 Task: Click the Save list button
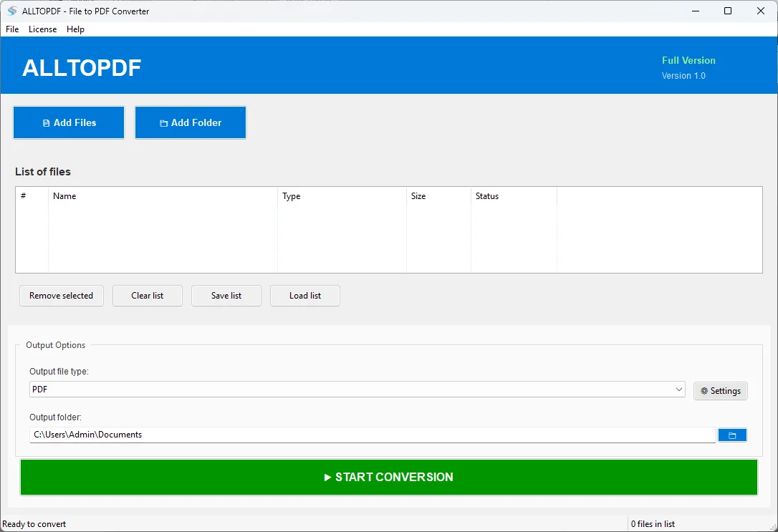click(x=226, y=296)
